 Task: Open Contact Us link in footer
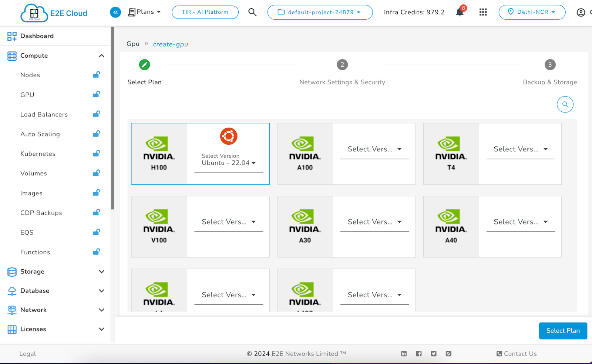tap(517, 354)
